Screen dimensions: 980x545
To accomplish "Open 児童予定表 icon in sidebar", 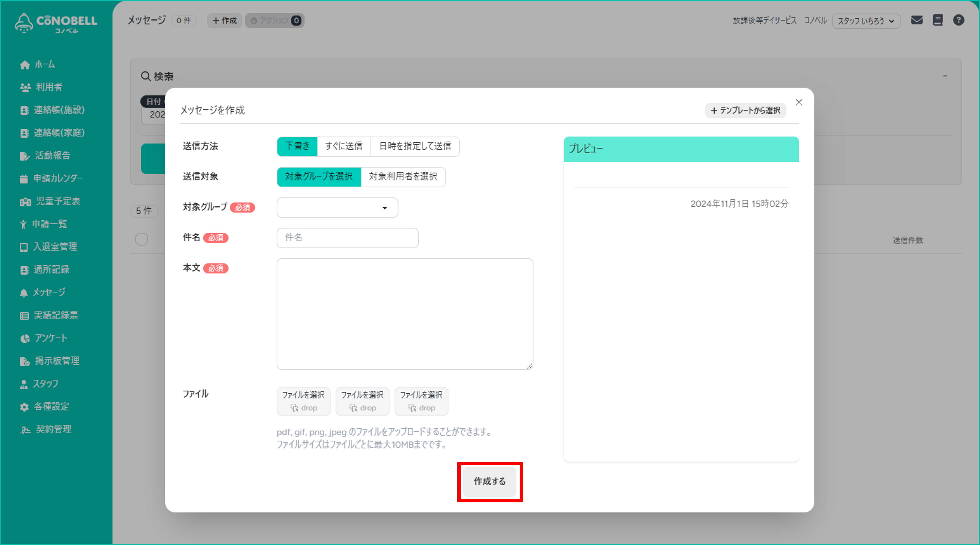I will pos(25,202).
